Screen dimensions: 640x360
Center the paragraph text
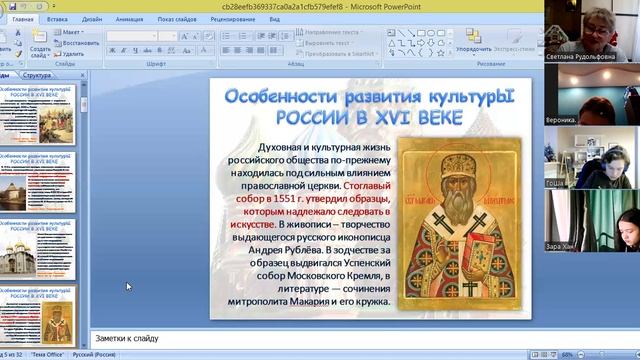pyautogui.click(x=238, y=50)
